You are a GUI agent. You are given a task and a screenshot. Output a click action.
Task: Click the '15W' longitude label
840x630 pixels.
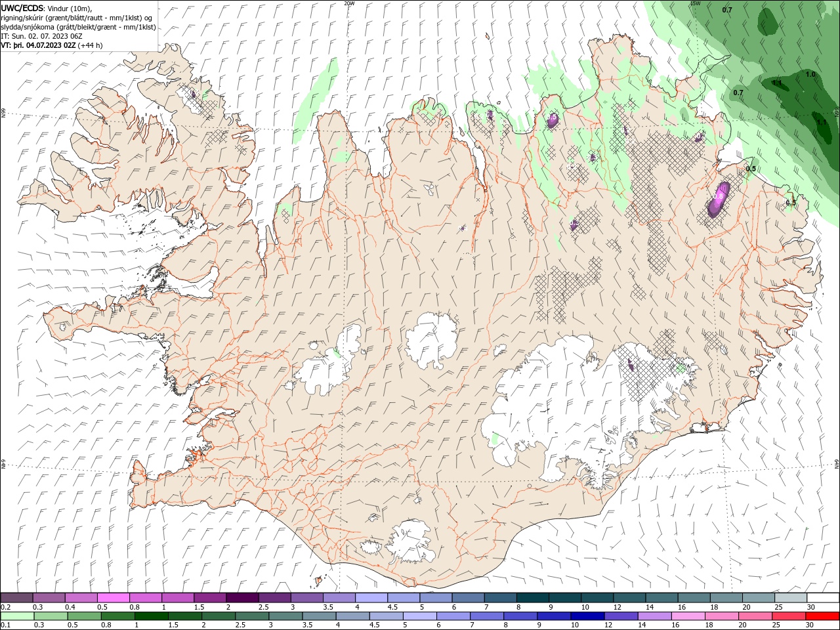point(695,3)
